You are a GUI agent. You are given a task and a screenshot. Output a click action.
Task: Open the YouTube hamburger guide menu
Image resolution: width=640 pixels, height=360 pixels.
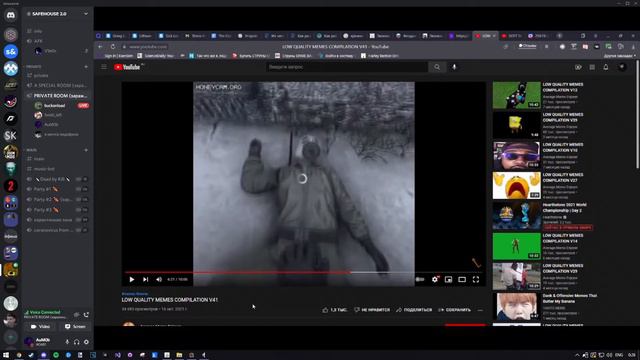tap(104, 67)
